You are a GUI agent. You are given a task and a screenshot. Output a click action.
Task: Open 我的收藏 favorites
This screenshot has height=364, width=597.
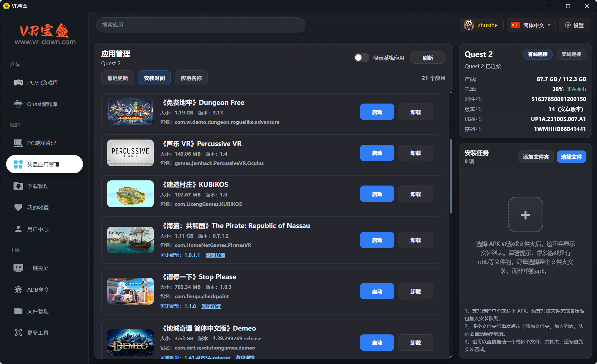38,207
